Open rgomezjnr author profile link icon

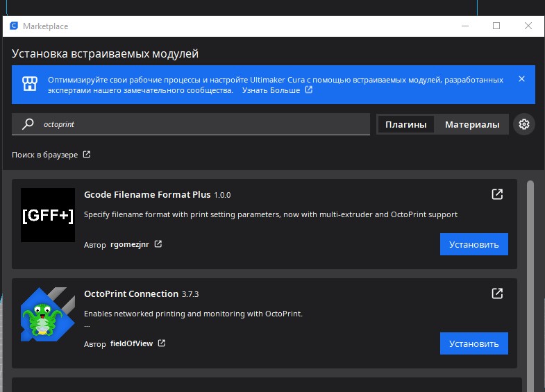click(158, 244)
